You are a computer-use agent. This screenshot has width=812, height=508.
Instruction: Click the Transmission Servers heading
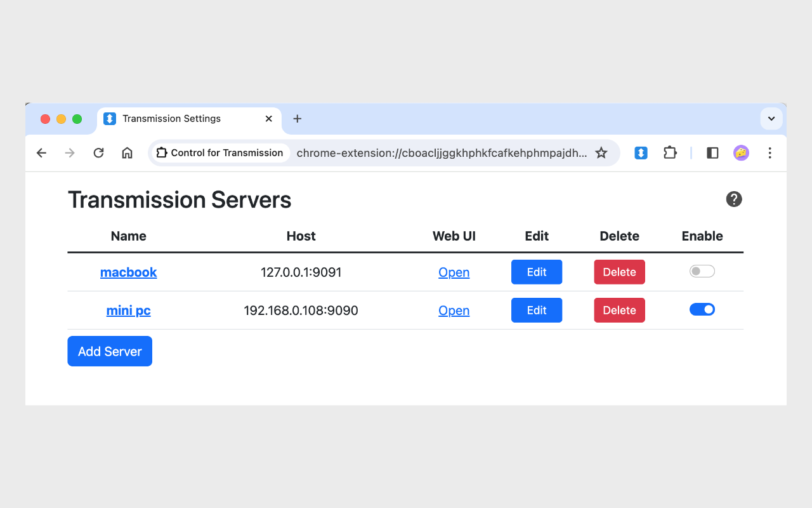click(x=180, y=200)
